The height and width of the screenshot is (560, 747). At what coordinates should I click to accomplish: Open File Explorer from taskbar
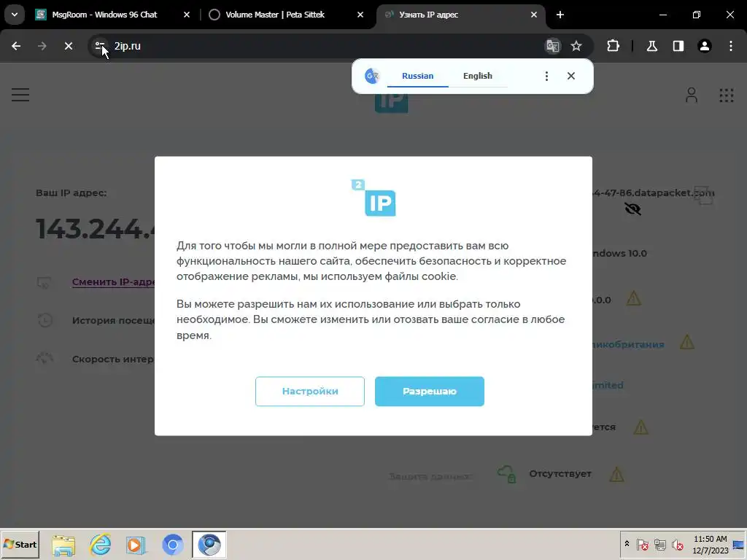[x=64, y=545]
